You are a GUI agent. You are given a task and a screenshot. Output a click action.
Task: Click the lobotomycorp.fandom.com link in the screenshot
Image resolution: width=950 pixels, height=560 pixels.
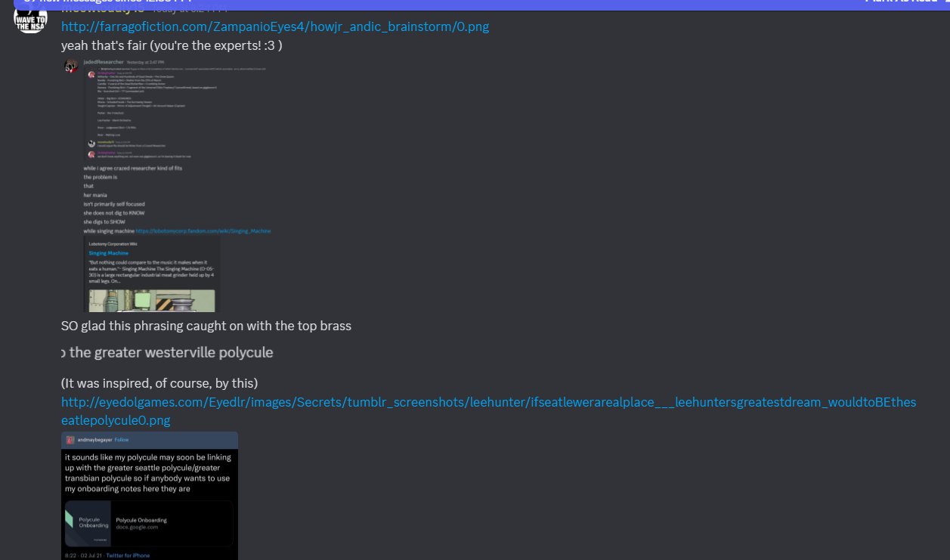click(203, 230)
